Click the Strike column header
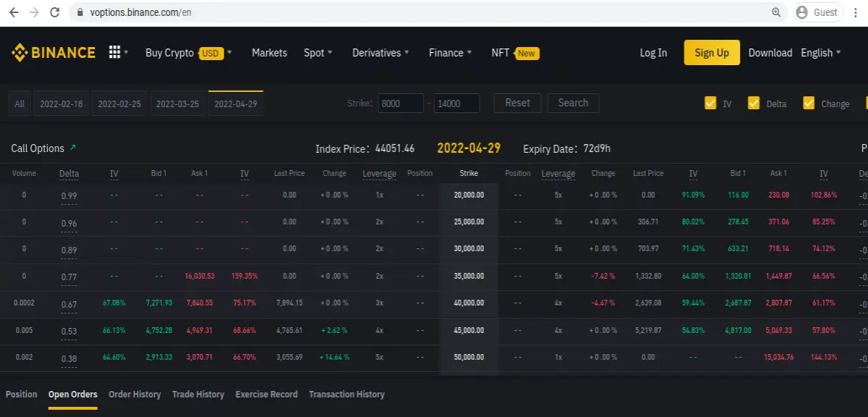The height and width of the screenshot is (417, 868). (x=469, y=174)
